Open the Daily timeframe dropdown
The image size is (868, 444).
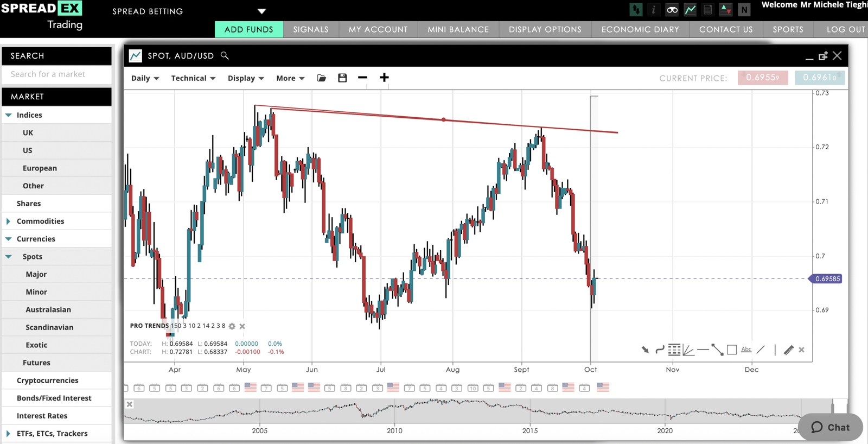145,78
